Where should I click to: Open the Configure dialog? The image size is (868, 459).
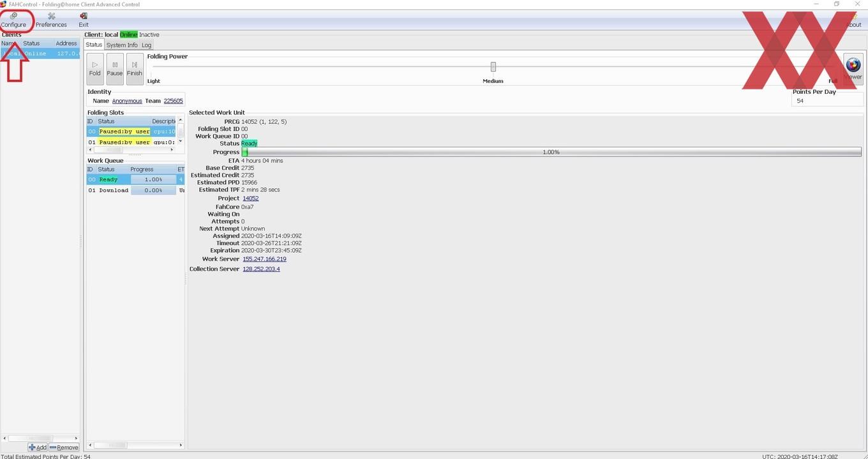click(x=13, y=20)
